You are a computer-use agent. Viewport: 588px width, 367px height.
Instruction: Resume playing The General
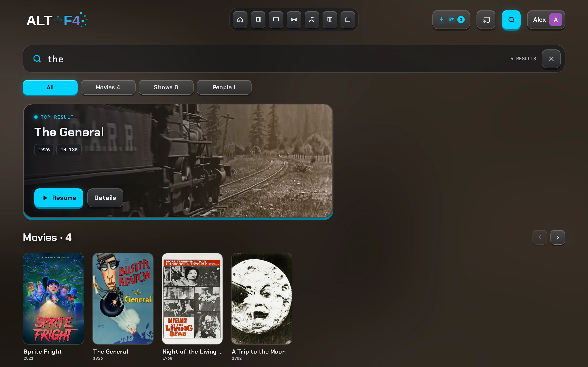[x=59, y=198]
